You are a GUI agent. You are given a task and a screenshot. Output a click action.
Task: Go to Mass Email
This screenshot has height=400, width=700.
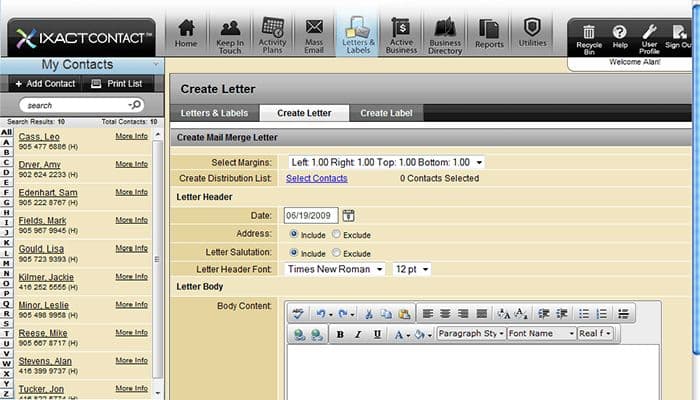(x=314, y=34)
